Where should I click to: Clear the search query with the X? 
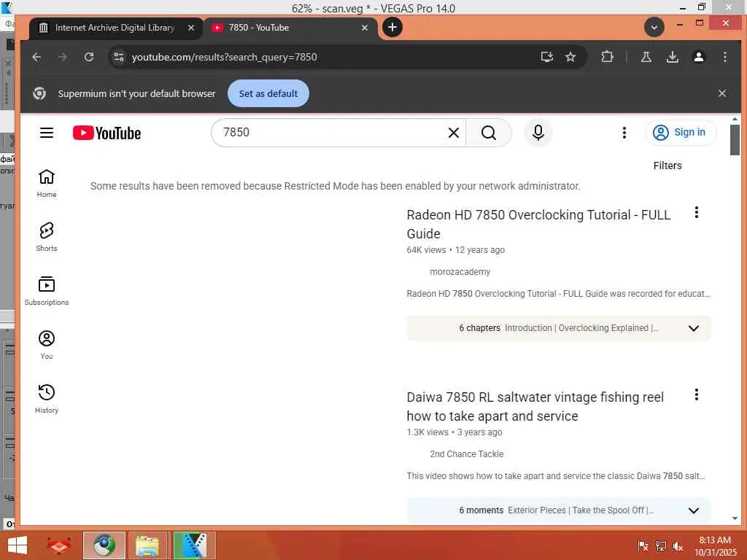click(x=454, y=133)
